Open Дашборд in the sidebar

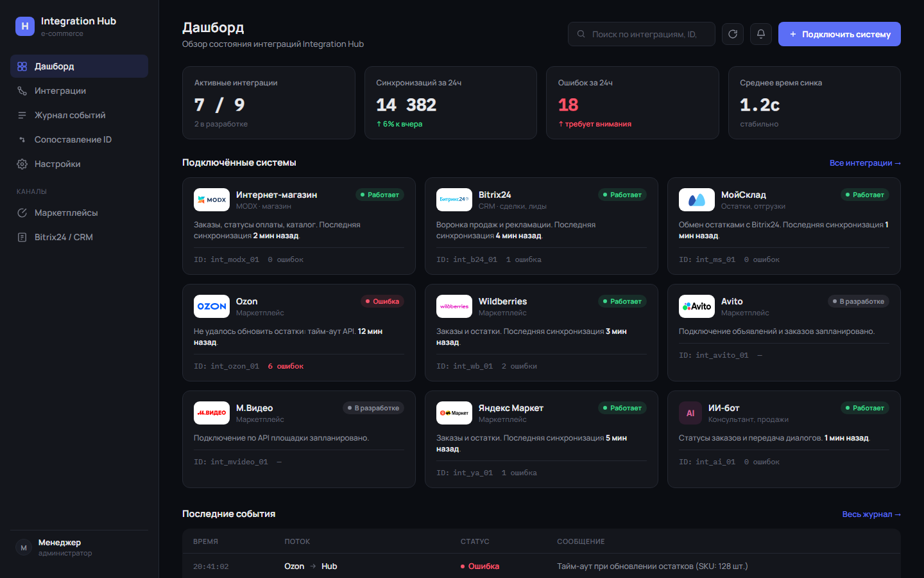pos(79,66)
